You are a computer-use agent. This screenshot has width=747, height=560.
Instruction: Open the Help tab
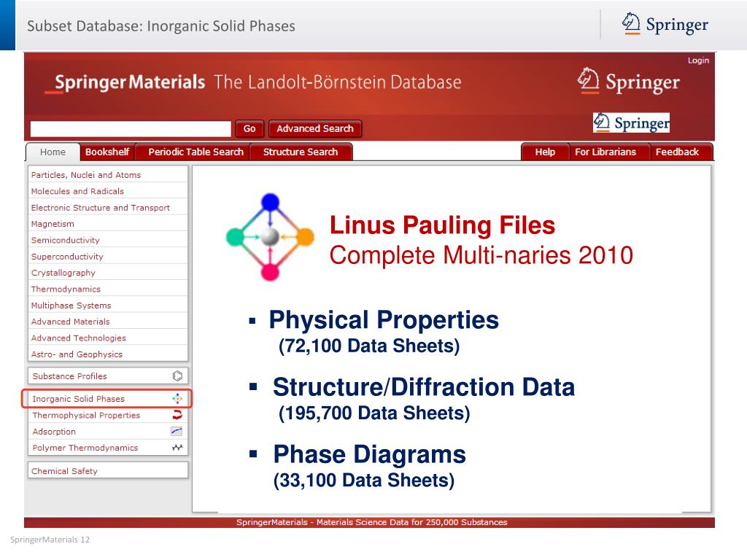[x=545, y=152]
